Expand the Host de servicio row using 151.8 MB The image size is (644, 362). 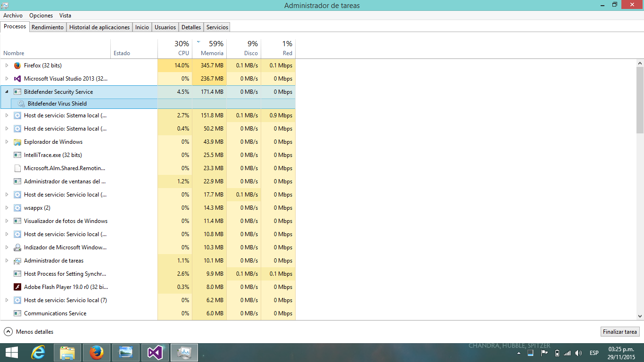click(7, 115)
